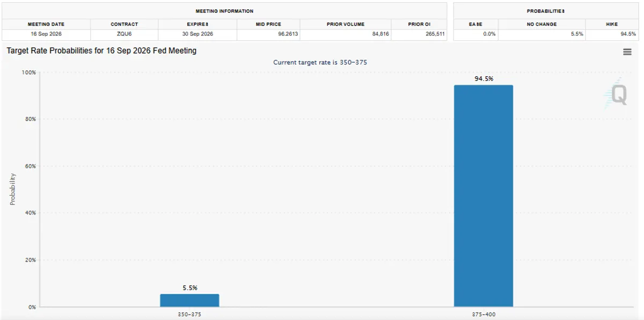Click the Expires column header
The height and width of the screenshot is (320, 644).
[x=197, y=24]
